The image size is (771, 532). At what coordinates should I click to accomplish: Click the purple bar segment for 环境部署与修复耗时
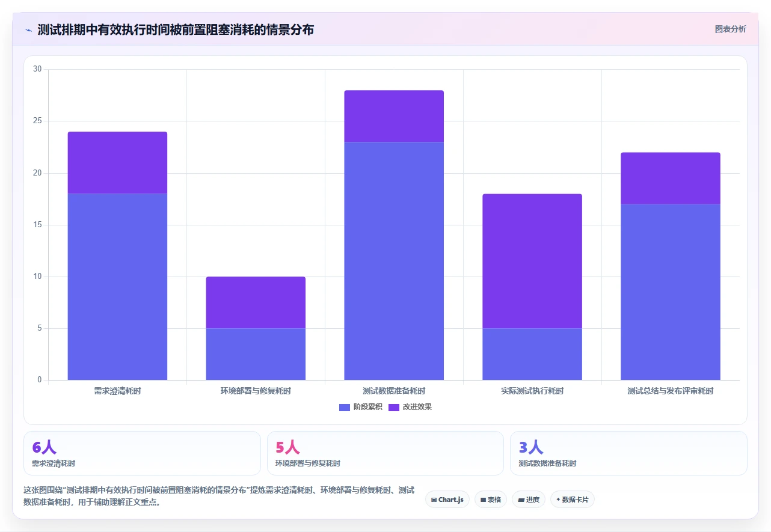click(256, 302)
